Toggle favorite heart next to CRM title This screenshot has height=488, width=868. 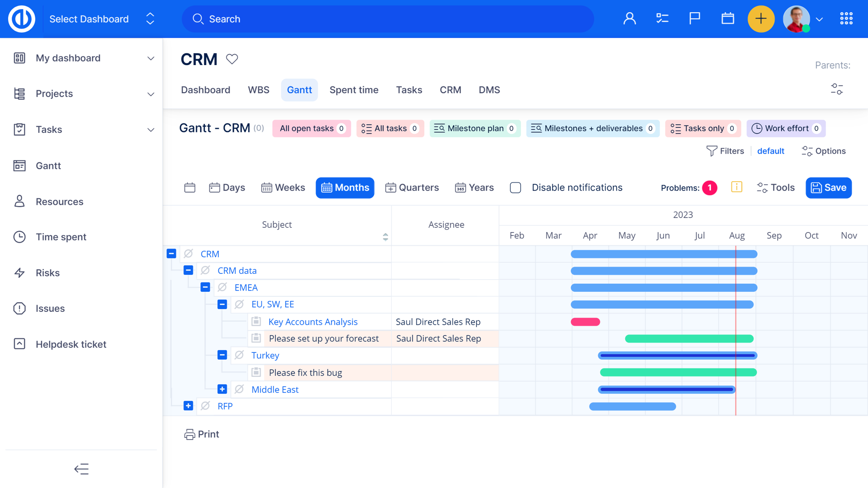point(232,59)
